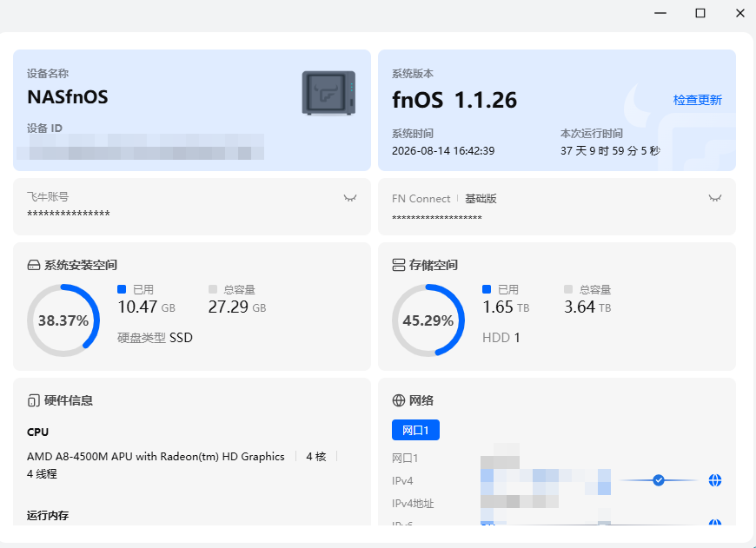This screenshot has width=756, height=548.
Task: Click the 存储空间 storage icon
Action: 399,265
